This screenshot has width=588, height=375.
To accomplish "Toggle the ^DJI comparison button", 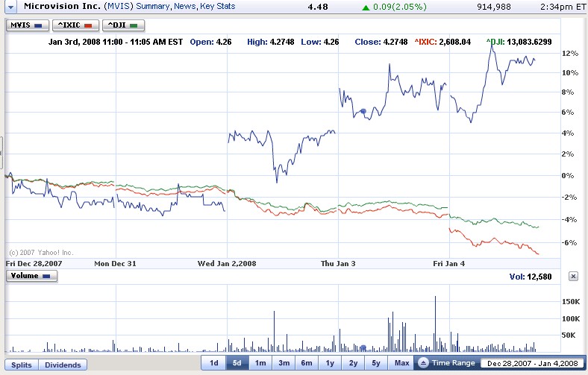I will coord(123,25).
